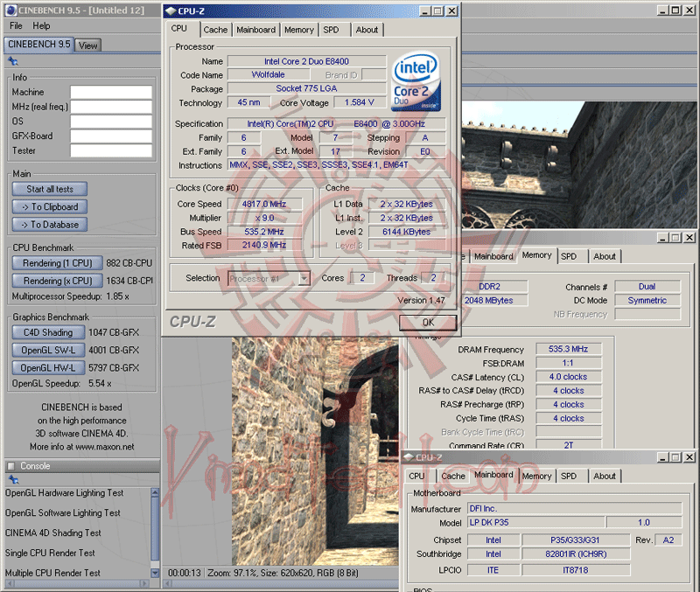Click the '6144 KBytes' Level 2 cache value
The width and height of the screenshot is (700, 592).
pos(406,232)
